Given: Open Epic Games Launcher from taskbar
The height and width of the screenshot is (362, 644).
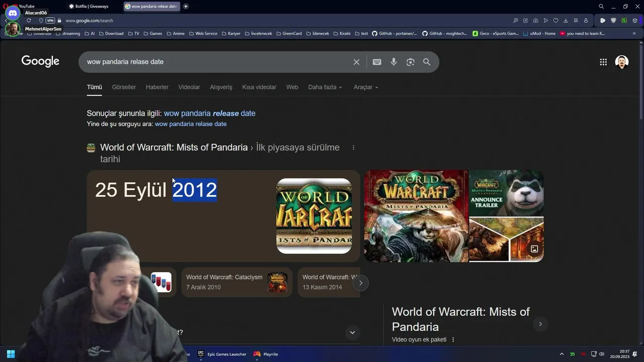Looking at the screenshot, I should point(222,354).
